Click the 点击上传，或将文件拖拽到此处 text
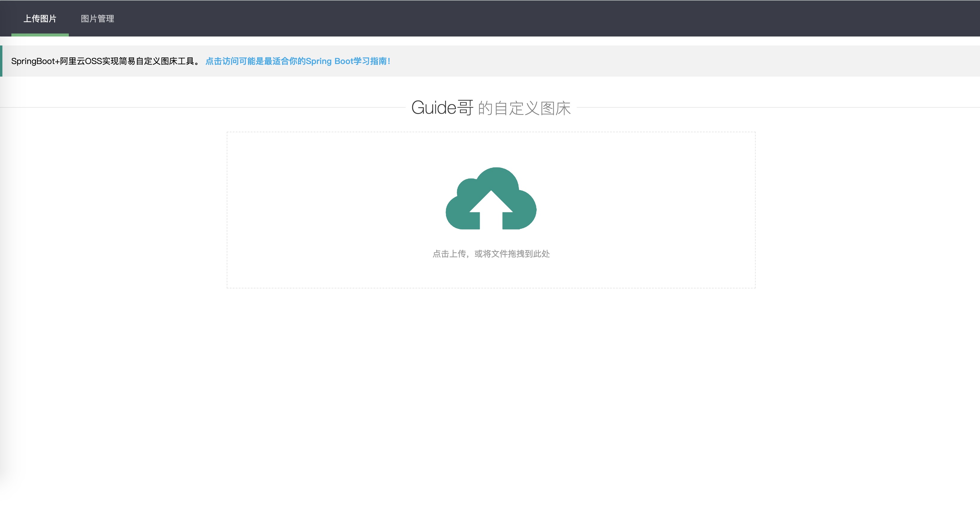The height and width of the screenshot is (514, 980). tap(491, 254)
